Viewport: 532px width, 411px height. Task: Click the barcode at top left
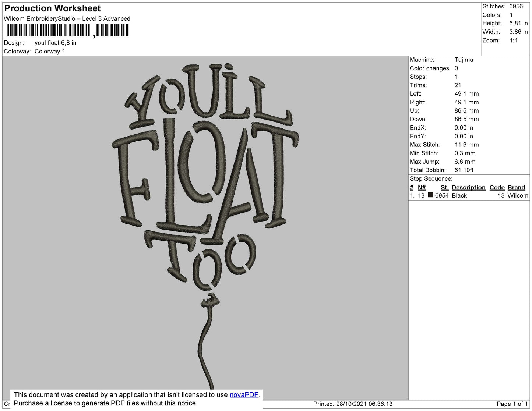pyautogui.click(x=67, y=30)
